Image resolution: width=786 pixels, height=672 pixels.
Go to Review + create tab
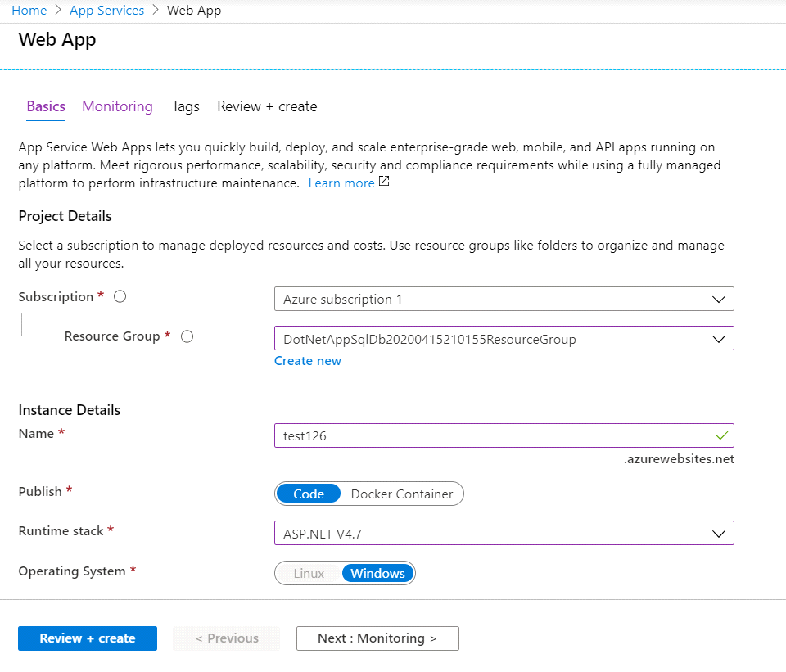point(267,106)
